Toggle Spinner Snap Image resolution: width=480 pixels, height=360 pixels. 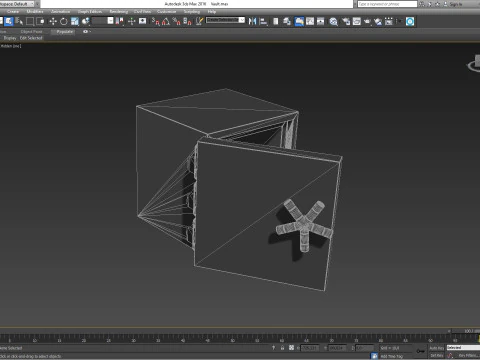187,21
